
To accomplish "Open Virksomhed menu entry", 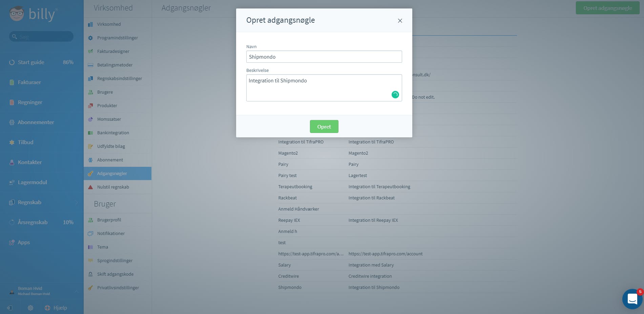I will 118,24.
